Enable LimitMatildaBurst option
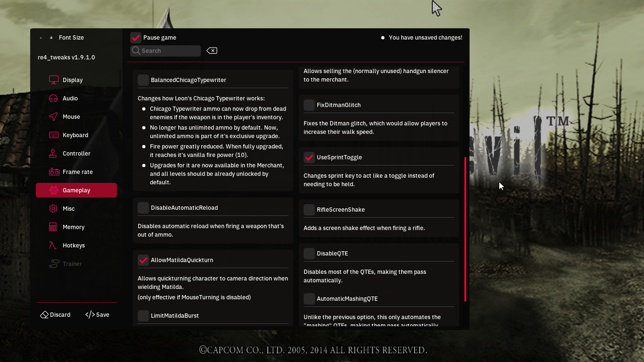This screenshot has width=644, height=362. (x=143, y=316)
